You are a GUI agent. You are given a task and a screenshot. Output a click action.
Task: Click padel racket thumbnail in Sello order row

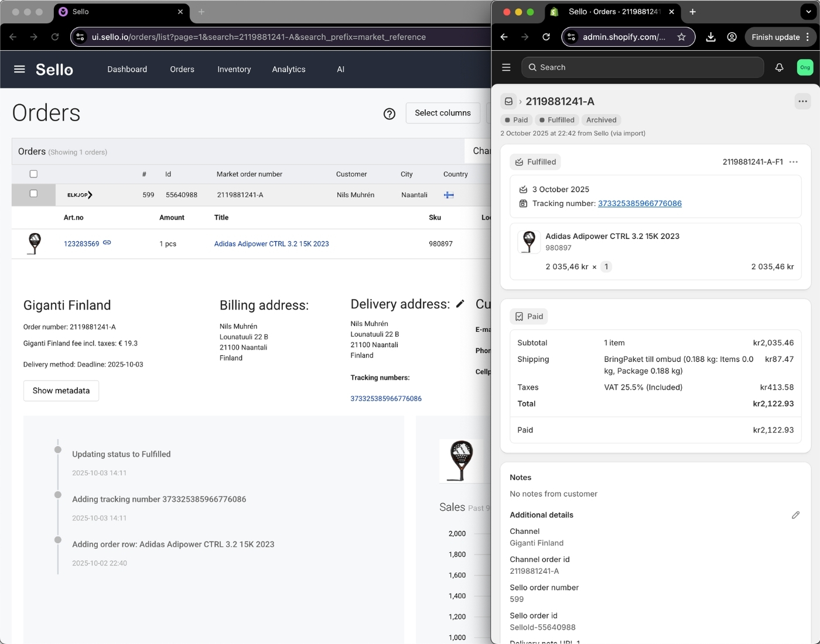coord(35,244)
